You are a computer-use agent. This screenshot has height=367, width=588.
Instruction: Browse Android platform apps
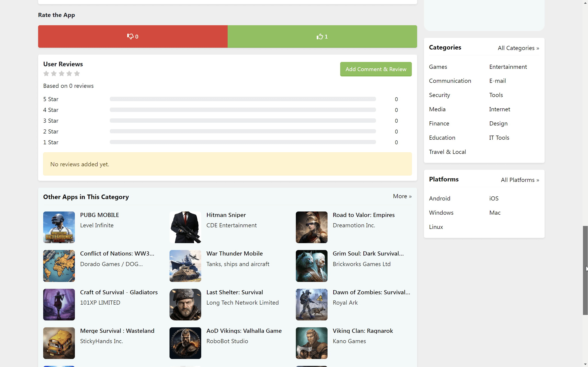pyautogui.click(x=440, y=198)
